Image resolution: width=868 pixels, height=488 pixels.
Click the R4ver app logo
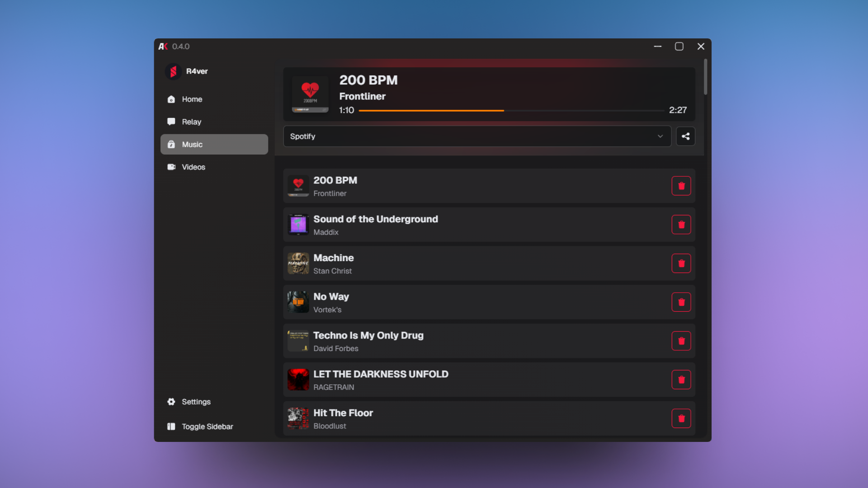pyautogui.click(x=174, y=71)
